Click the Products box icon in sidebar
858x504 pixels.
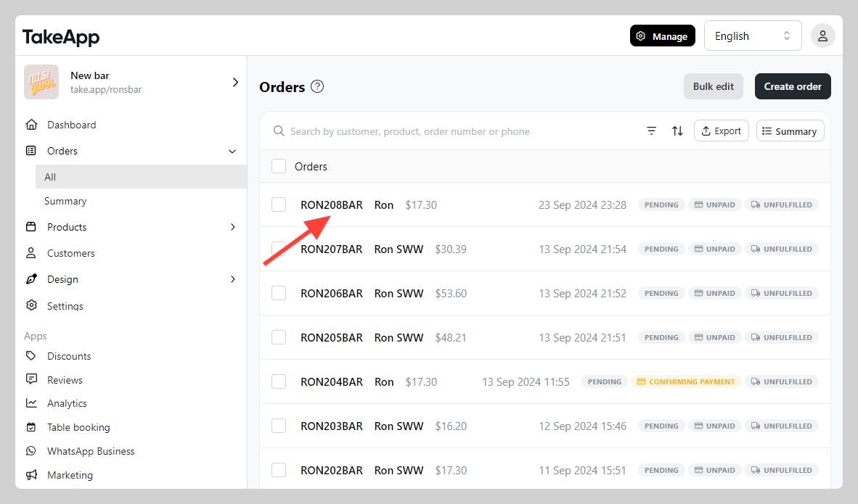31,227
